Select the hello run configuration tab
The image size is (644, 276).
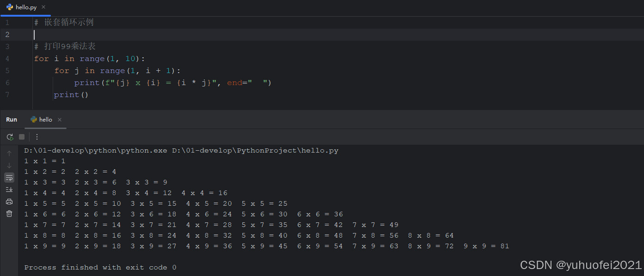click(45, 119)
